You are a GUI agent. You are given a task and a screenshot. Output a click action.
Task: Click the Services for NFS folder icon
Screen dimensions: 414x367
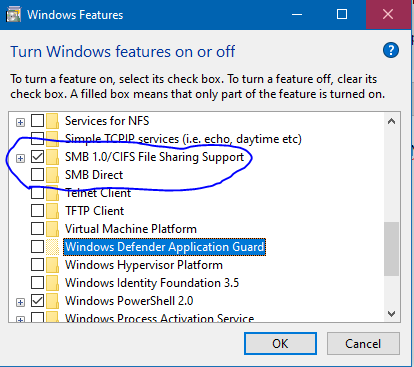click(52, 121)
